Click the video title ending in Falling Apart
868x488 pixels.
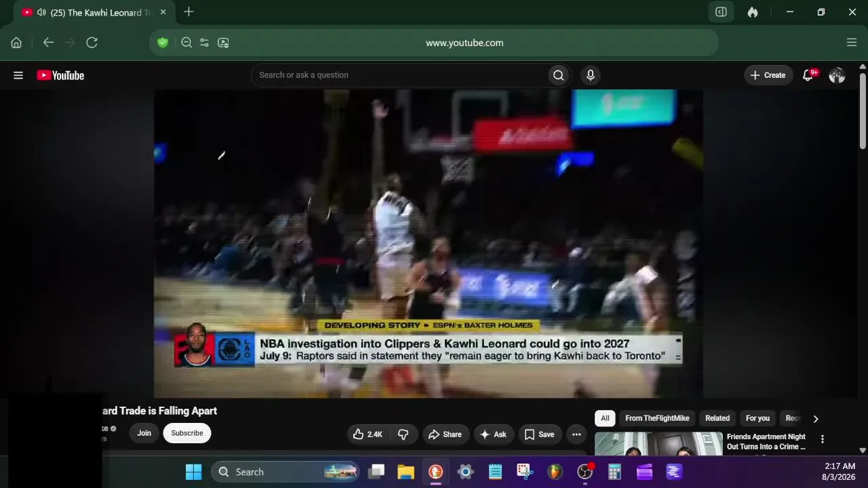(159, 411)
